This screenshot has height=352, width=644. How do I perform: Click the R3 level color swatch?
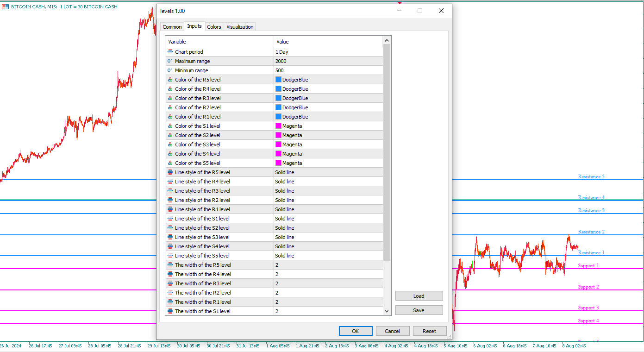(278, 98)
